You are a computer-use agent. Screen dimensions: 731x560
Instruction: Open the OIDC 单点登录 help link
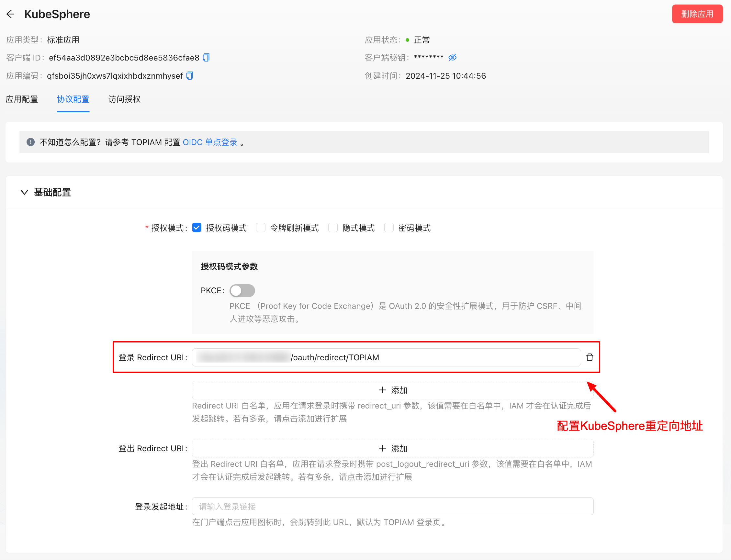210,142
